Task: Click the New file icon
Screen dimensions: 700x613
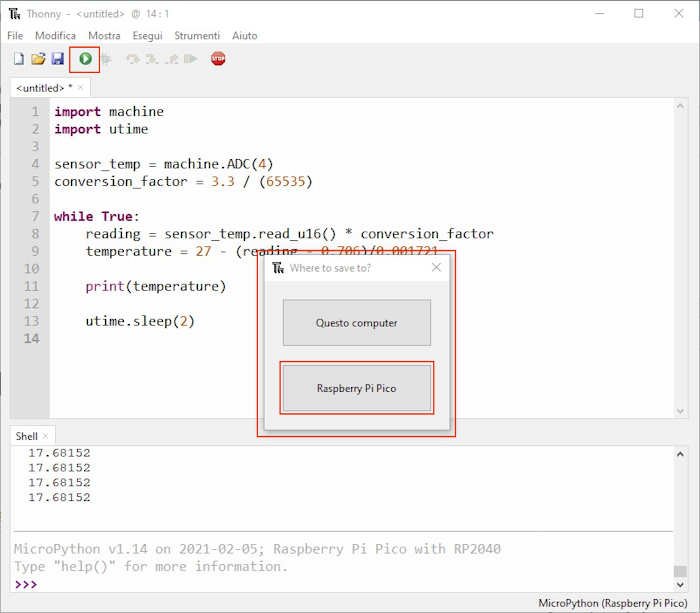Action: click(18, 59)
